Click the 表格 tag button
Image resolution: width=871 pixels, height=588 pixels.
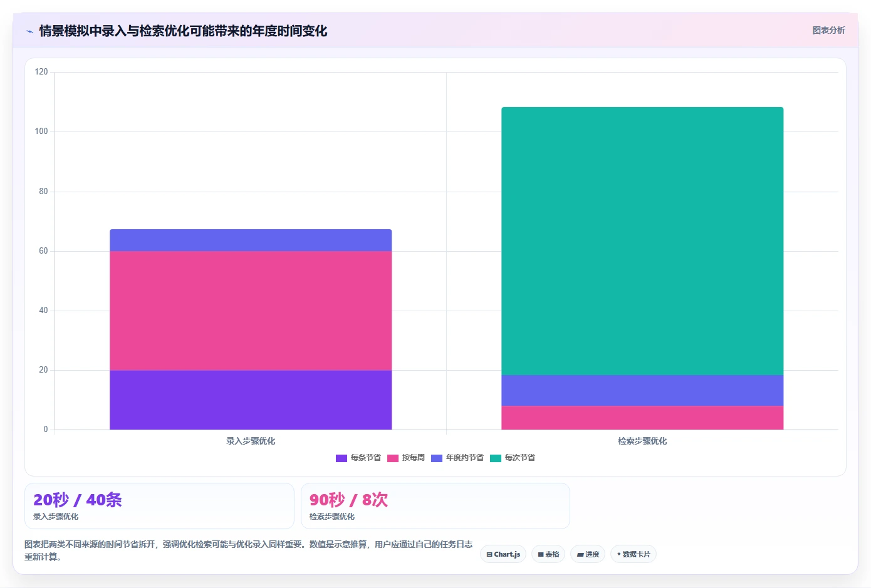(x=548, y=554)
